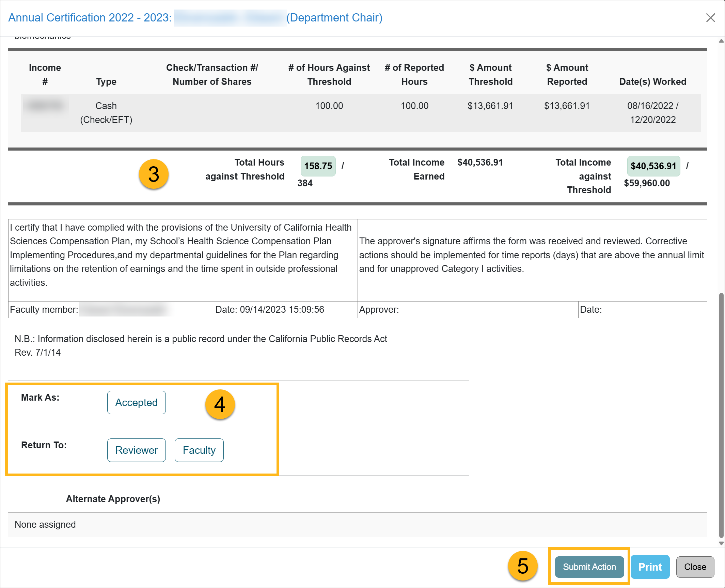This screenshot has height=588, width=725.
Task: Click the gray Close button
Action: coord(695,567)
